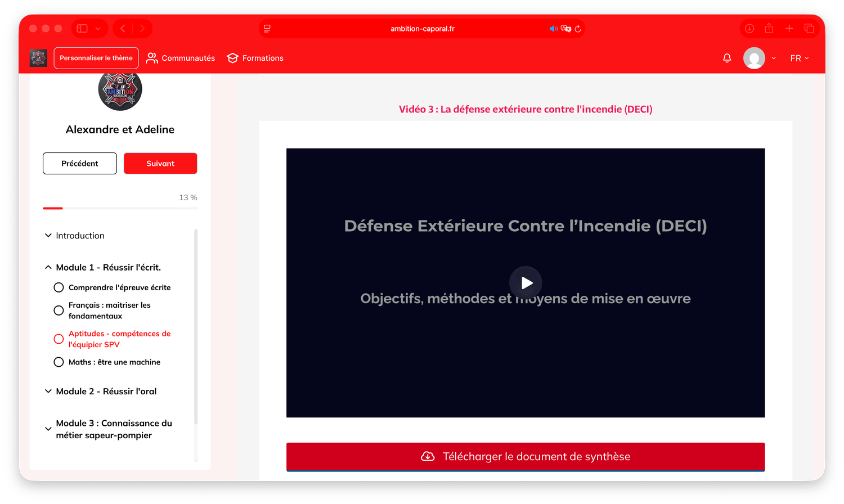This screenshot has width=844, height=504.
Task: Open the Formations menu
Action: [x=255, y=58]
